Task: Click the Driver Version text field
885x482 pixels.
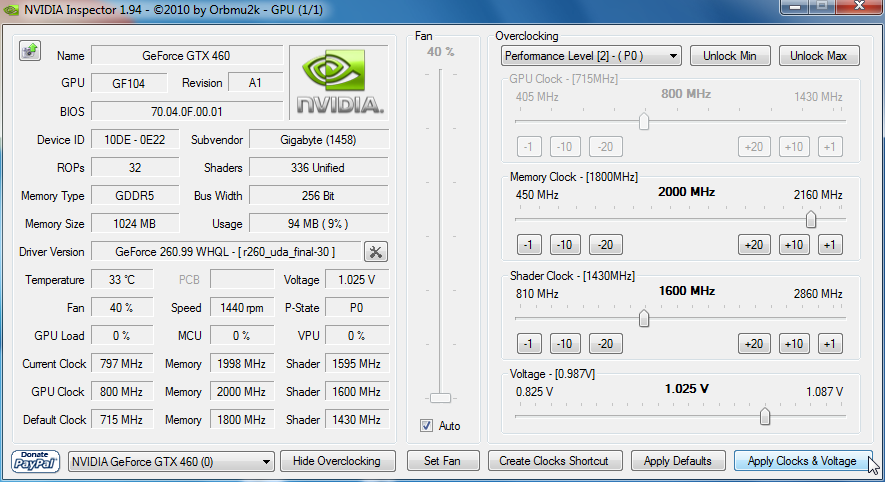Action: (224, 252)
